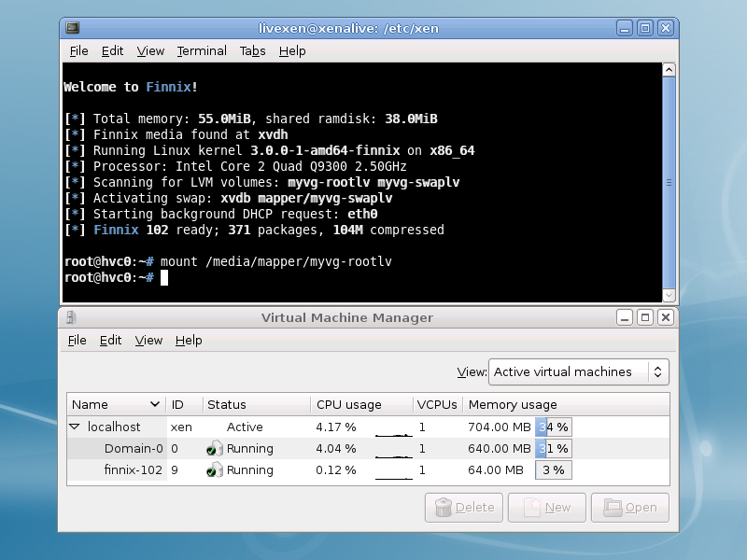Open the Terminal menu in terminal window
Image resolution: width=747 pixels, height=560 pixels.
coord(202,51)
